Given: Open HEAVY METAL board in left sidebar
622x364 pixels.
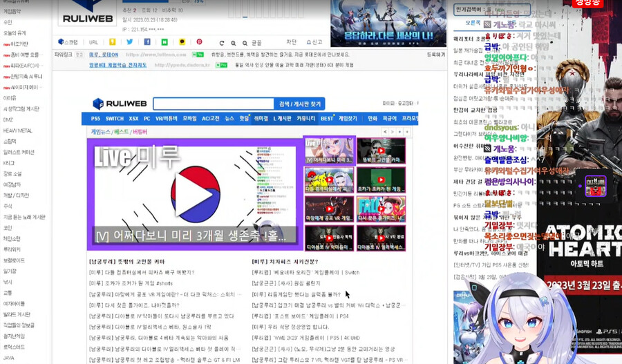Looking at the screenshot, I should (18, 131).
